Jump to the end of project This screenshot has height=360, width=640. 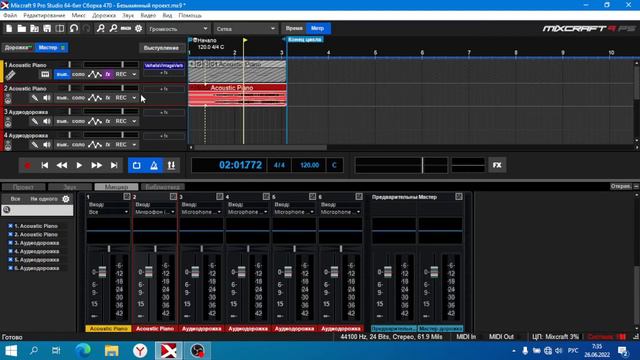pos(114,165)
